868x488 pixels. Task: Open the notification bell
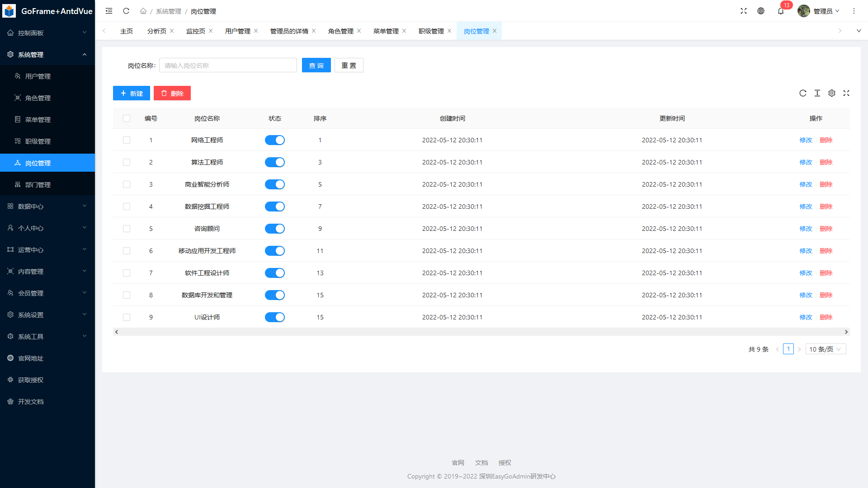point(781,11)
